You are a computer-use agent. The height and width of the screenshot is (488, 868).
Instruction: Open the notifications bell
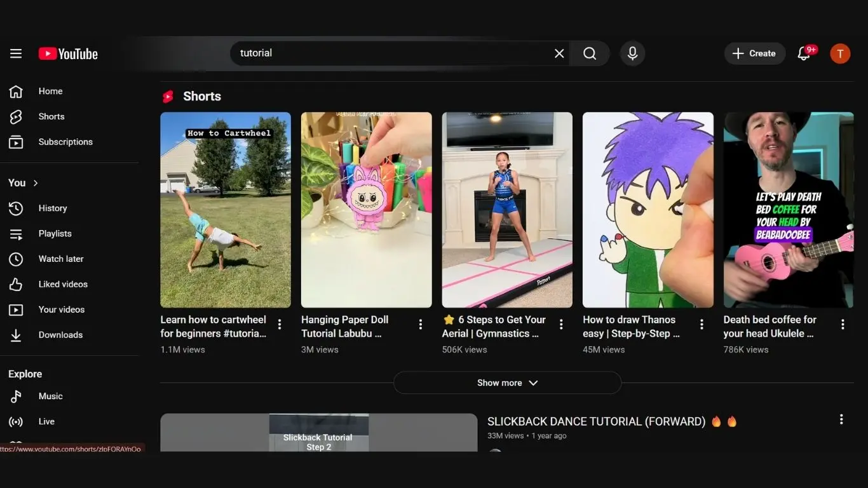804,53
